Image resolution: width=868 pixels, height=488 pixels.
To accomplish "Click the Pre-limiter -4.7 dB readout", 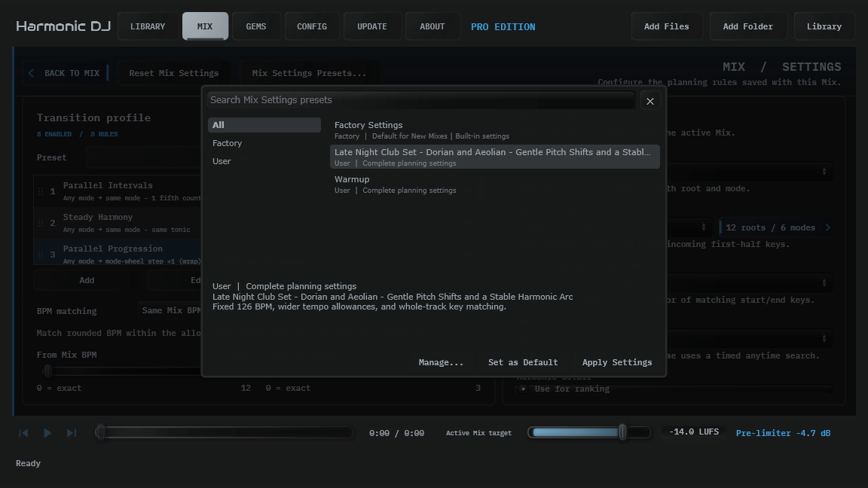I will point(783,433).
